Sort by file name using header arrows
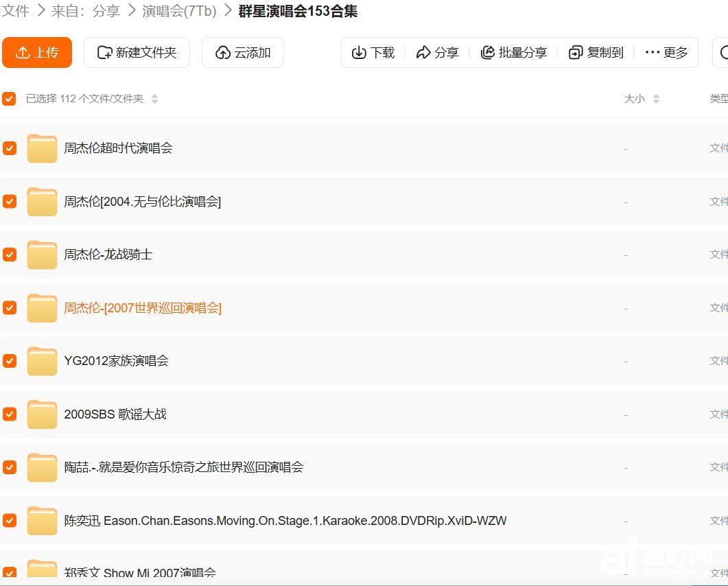This screenshot has height=586, width=728. click(154, 98)
